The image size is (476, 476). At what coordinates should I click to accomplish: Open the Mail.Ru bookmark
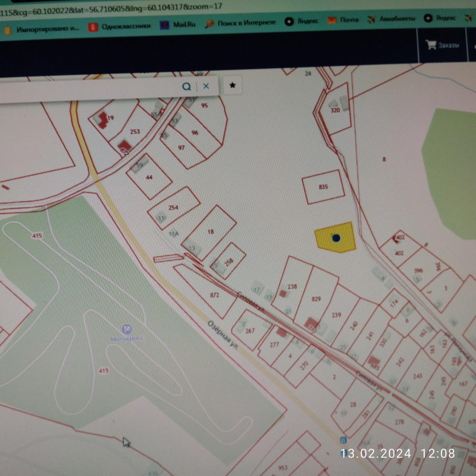(x=177, y=25)
